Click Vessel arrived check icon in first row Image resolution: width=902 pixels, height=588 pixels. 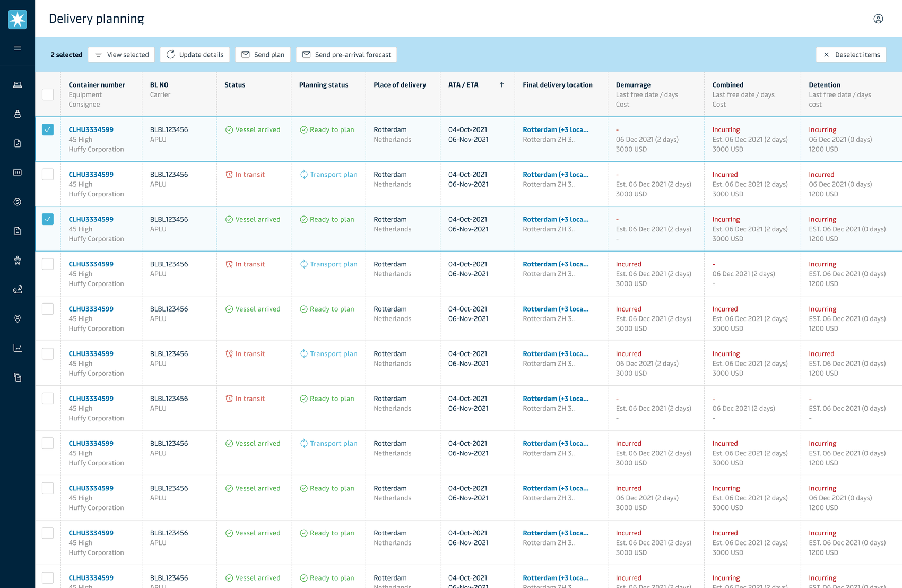pyautogui.click(x=229, y=130)
